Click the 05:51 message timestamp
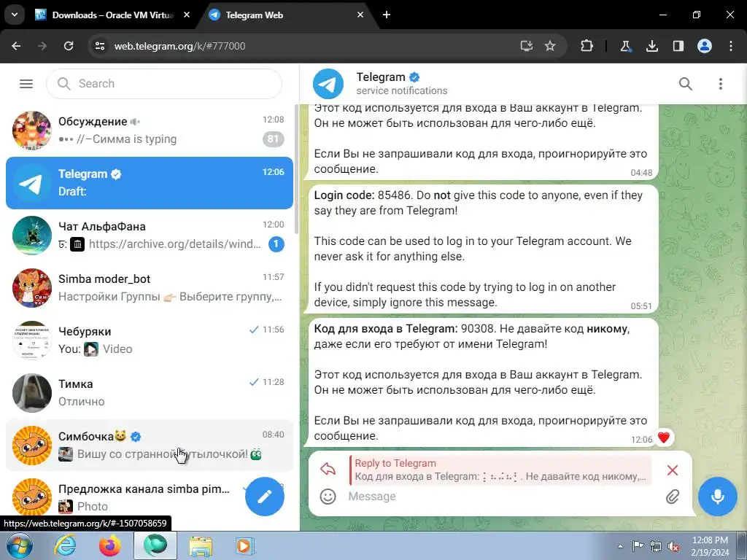 click(641, 306)
